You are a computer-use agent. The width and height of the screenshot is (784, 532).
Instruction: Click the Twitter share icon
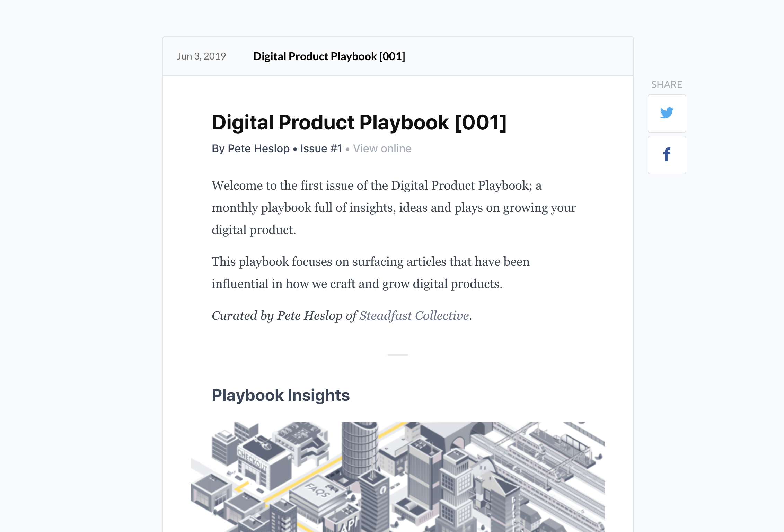pos(667,114)
